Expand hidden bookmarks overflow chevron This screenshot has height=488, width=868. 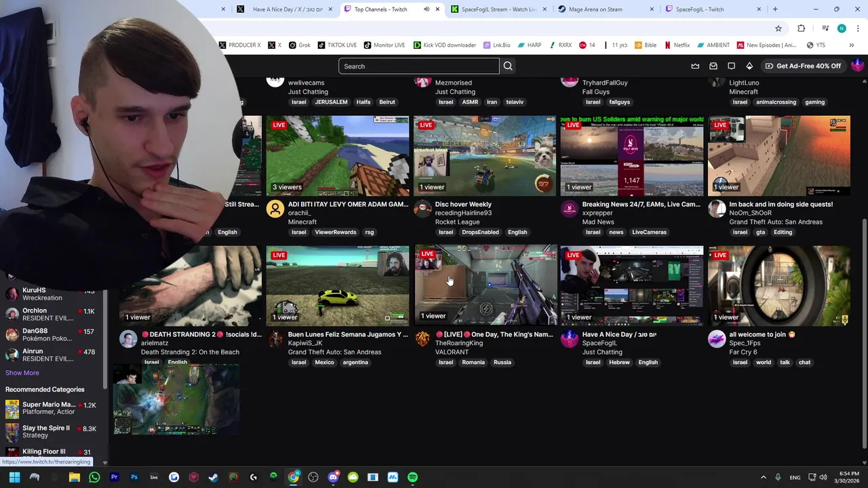pyautogui.click(x=852, y=45)
